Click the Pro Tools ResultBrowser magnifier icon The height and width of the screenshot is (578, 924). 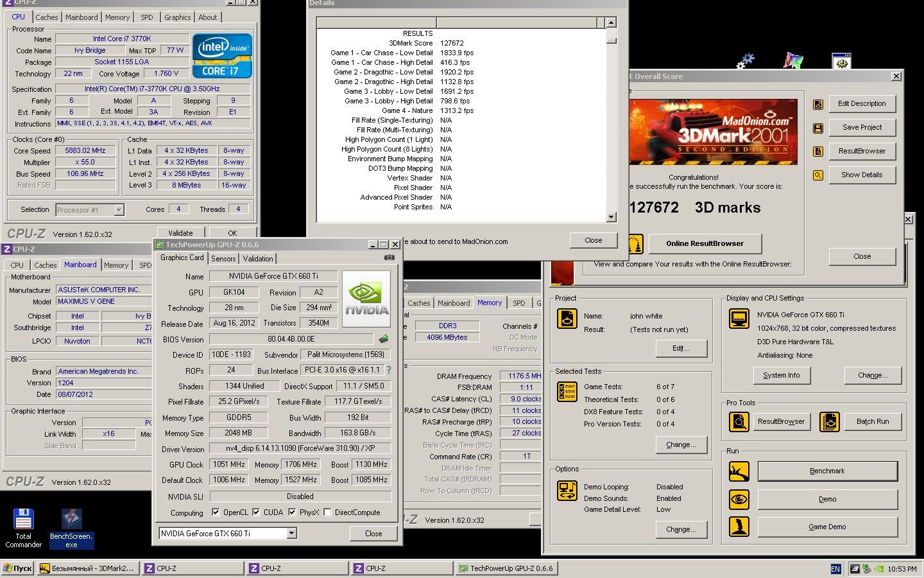739,421
